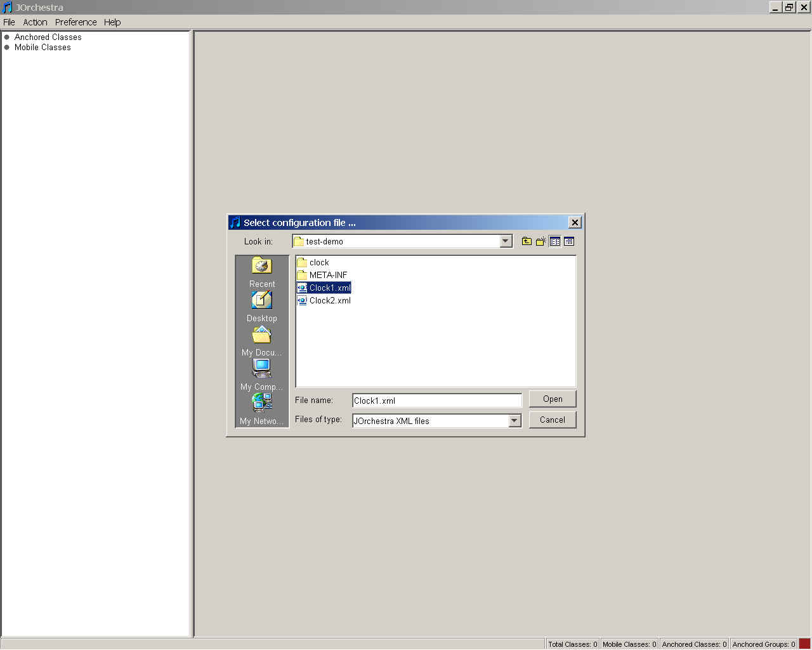Open My Network Places shortcut
The height and width of the screenshot is (650, 812).
(261, 409)
